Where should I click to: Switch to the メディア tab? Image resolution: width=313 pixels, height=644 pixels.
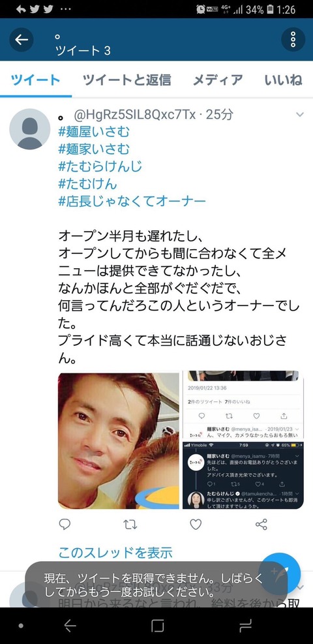point(217,80)
